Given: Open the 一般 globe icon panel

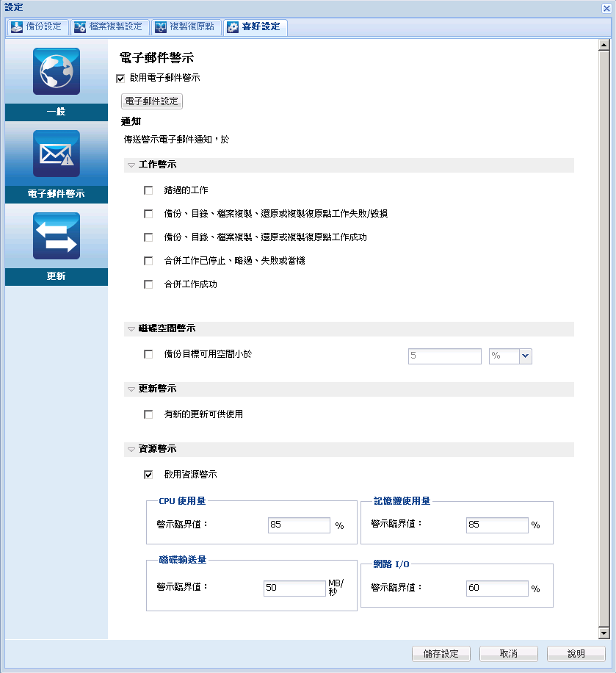Looking at the screenshot, I should (57, 71).
